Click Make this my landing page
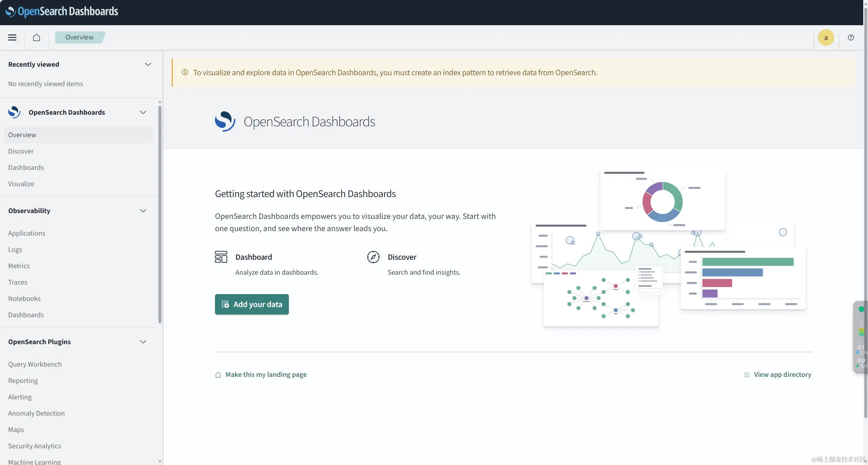868x465 pixels. tap(266, 374)
